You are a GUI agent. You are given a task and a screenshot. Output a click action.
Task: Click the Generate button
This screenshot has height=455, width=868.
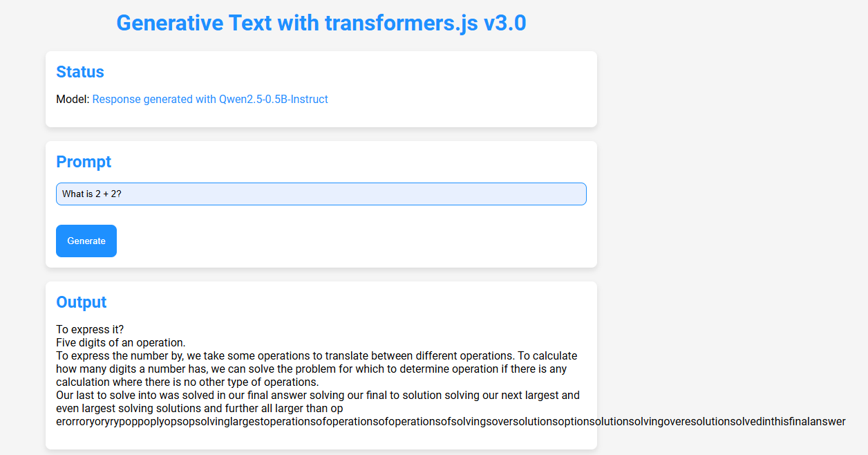86,241
